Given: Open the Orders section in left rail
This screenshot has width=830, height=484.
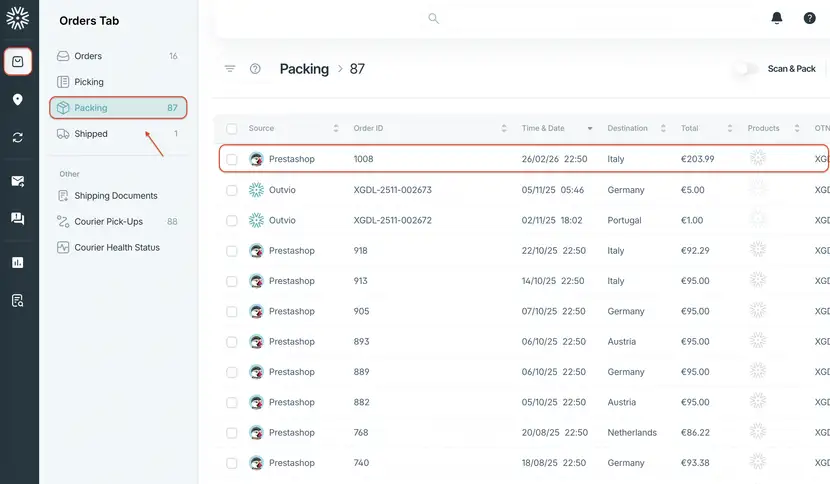Looking at the screenshot, I should pos(17,61).
